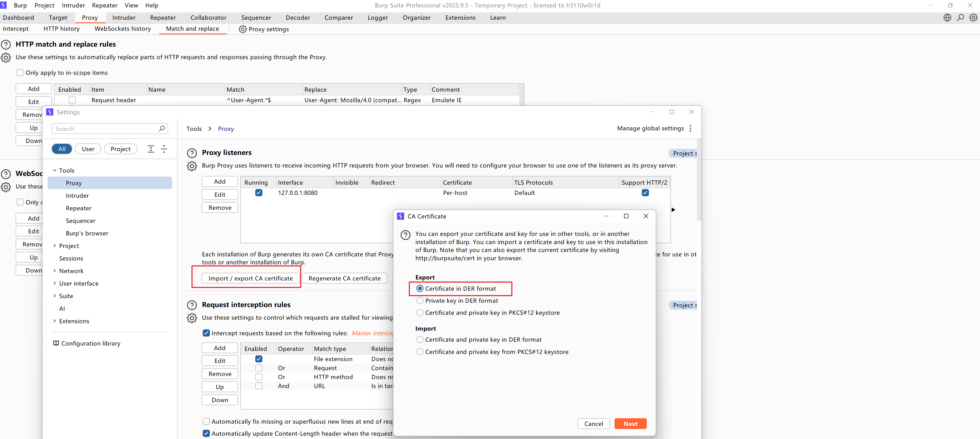Viewport: 980px width, 439px height.
Task: Click the collapse all sections icon
Action: pos(164,149)
